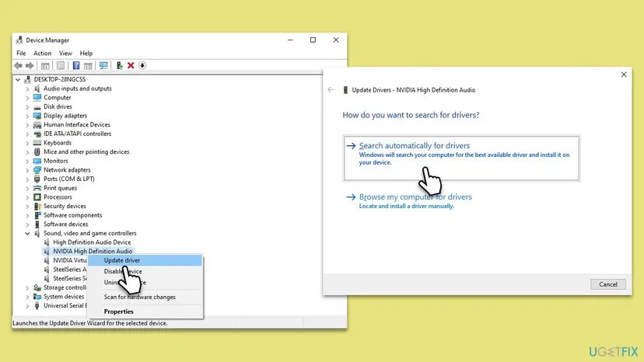The height and width of the screenshot is (362, 644).
Task: Click the Security devices icon
Action: (37, 206)
